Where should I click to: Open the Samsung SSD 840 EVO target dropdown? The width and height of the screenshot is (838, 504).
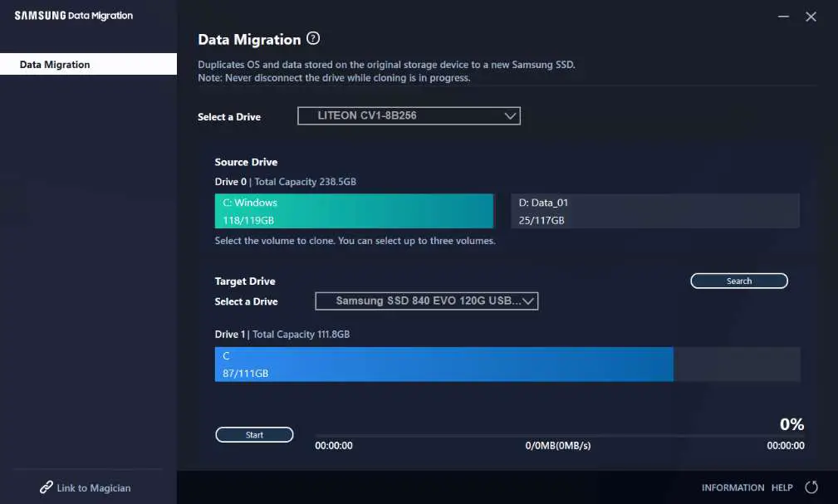pyautogui.click(x=427, y=301)
